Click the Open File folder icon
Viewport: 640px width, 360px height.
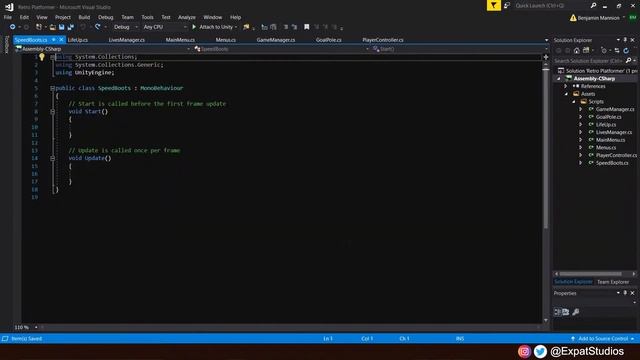(53, 27)
